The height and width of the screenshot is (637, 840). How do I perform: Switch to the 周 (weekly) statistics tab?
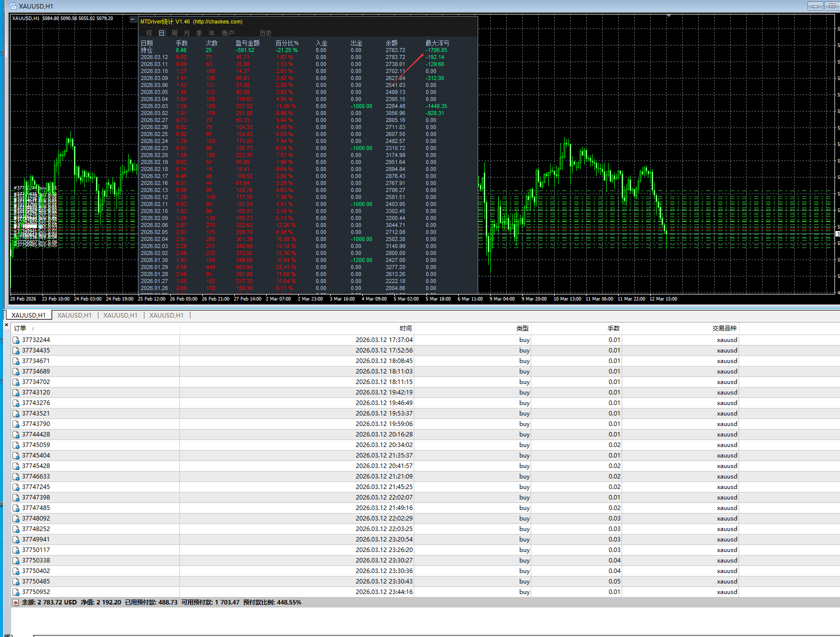tap(174, 33)
